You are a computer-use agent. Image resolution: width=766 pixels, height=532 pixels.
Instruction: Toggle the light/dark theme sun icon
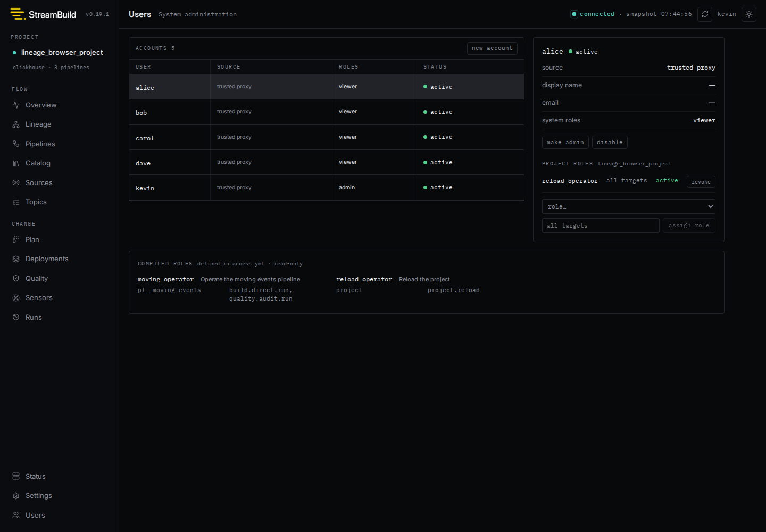tap(749, 14)
